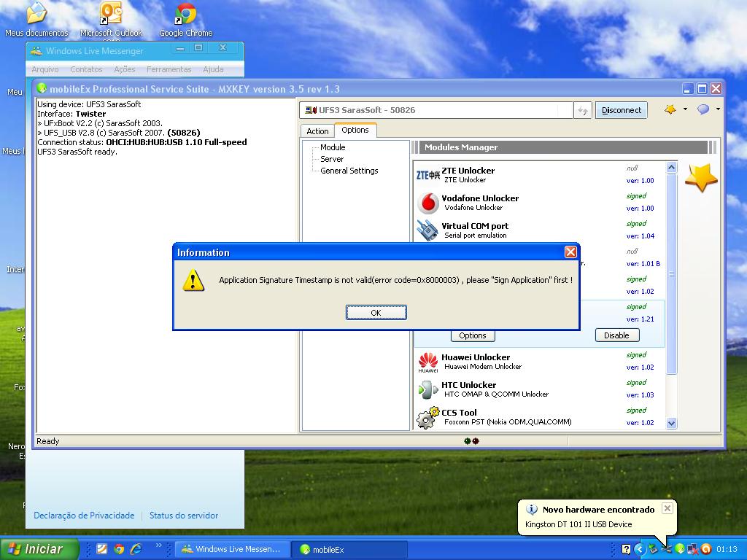747x560 pixels.
Task: Click the Huawei Unlocker module title
Action: coord(476,357)
